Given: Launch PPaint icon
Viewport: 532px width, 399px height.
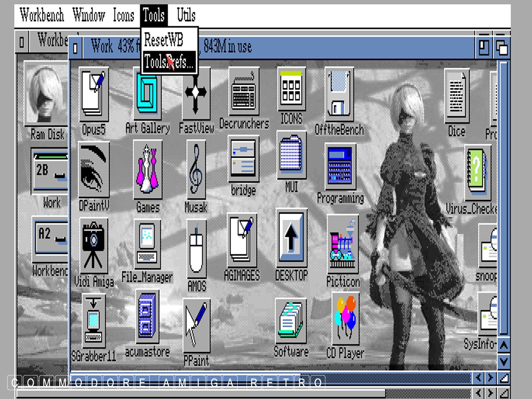Looking at the screenshot, I should coord(196,325).
